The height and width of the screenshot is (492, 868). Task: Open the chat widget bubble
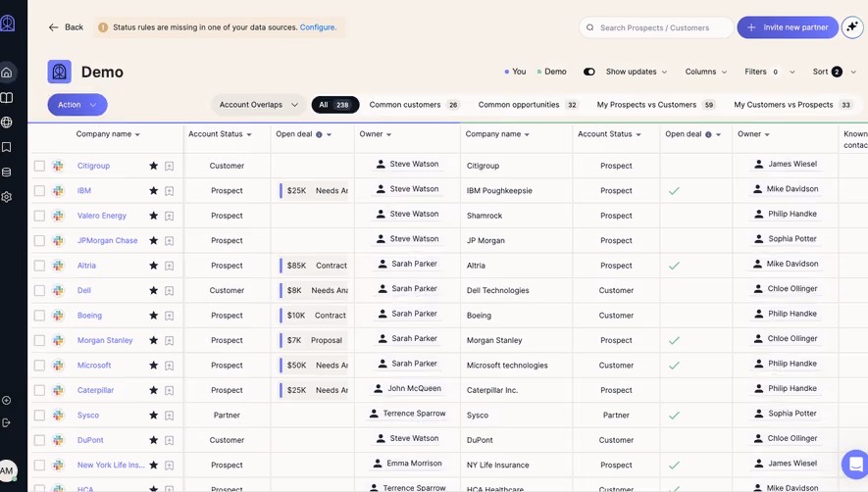pyautogui.click(x=855, y=464)
